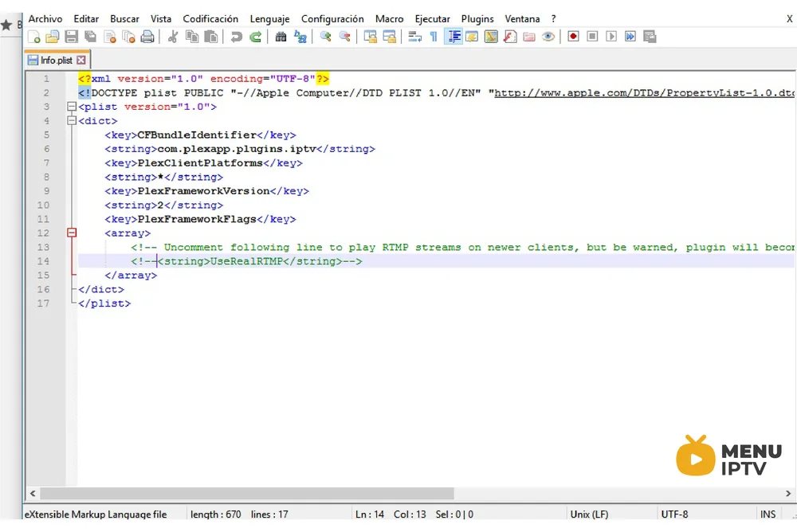Click the horizontal scrollbar thumb

tap(247, 494)
